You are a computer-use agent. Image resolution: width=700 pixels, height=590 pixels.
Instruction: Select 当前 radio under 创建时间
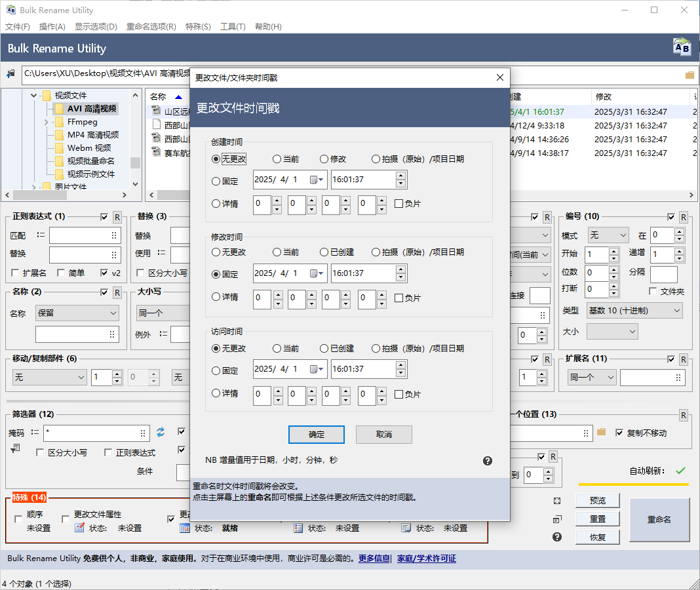click(277, 159)
